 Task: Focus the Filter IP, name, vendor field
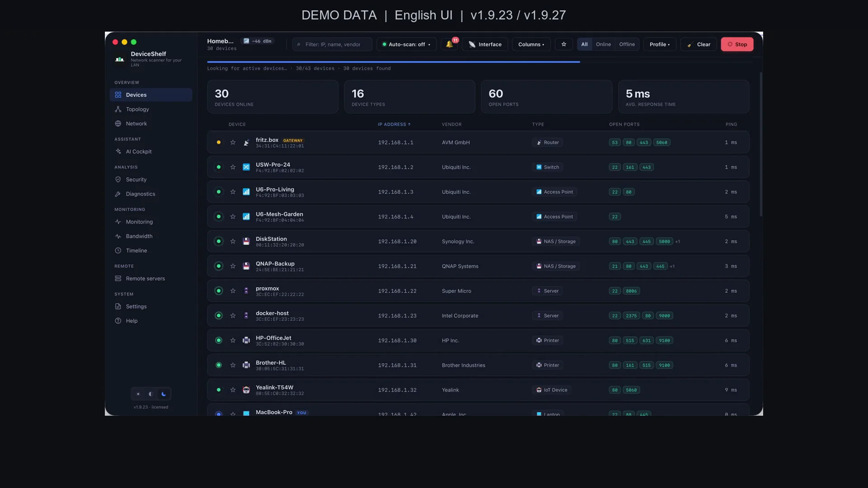332,44
